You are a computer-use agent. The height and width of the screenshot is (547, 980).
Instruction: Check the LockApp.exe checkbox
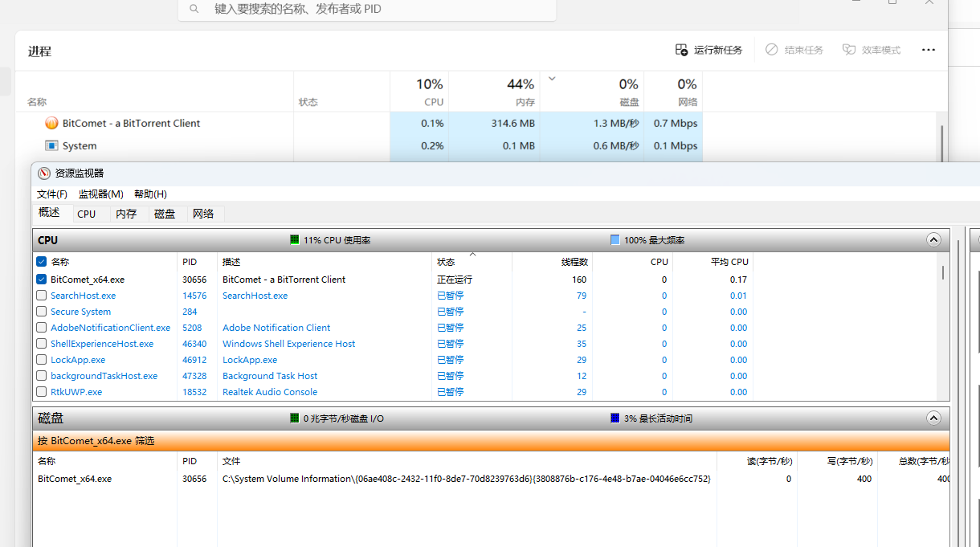pos(42,360)
